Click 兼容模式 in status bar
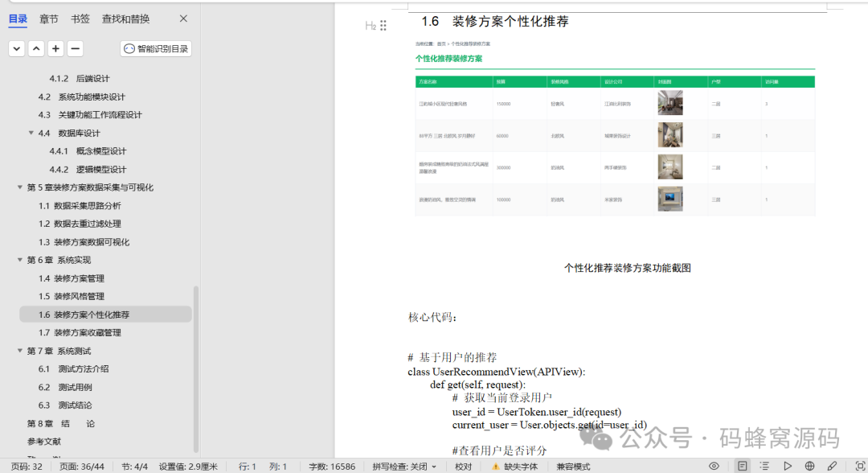 (573, 467)
